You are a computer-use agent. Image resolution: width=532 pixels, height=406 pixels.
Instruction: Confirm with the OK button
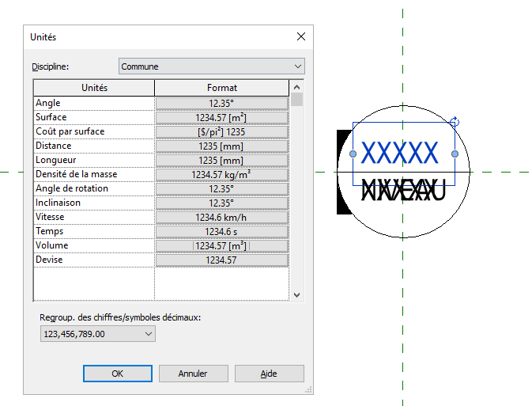(x=118, y=374)
